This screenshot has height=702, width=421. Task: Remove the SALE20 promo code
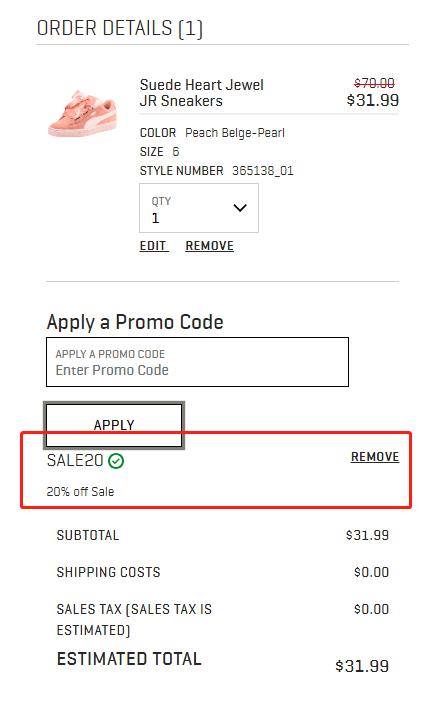[375, 457]
